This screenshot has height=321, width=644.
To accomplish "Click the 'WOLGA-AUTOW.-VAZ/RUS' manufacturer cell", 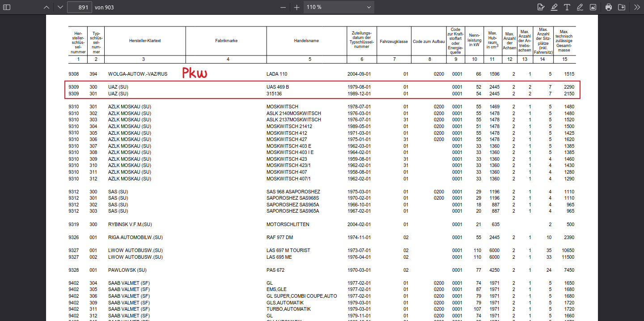I will click(x=138, y=74).
